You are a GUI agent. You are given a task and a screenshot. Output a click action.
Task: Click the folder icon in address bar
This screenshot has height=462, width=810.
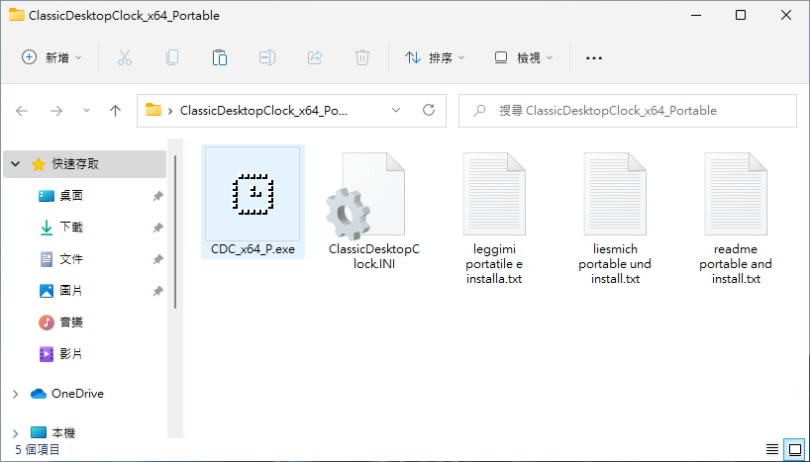click(x=153, y=110)
